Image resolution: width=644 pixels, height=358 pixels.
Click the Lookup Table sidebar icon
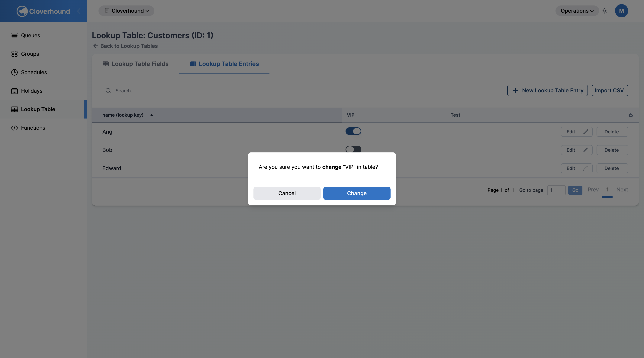pyautogui.click(x=14, y=109)
